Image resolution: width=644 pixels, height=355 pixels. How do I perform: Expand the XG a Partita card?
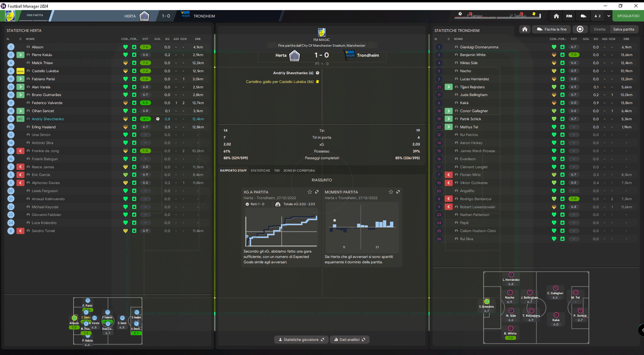pos(316,192)
